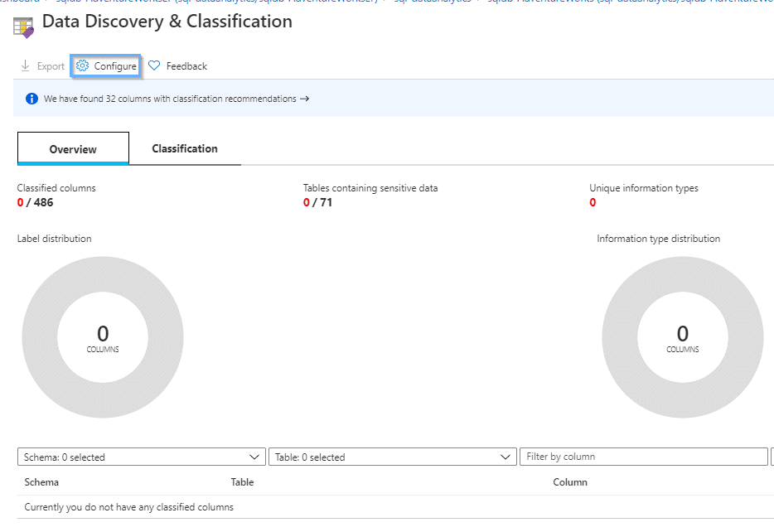Click the Filter by column input field
This screenshot has width=774, height=532.
(x=644, y=457)
